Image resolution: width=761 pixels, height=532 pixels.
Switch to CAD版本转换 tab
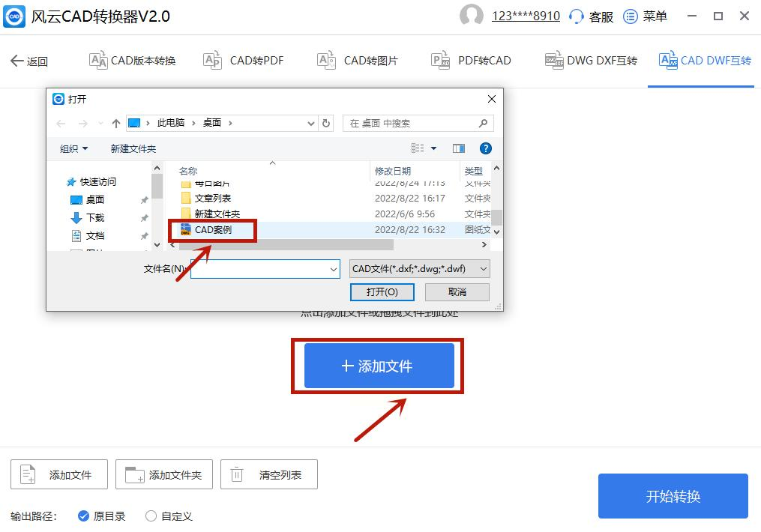tap(132, 61)
